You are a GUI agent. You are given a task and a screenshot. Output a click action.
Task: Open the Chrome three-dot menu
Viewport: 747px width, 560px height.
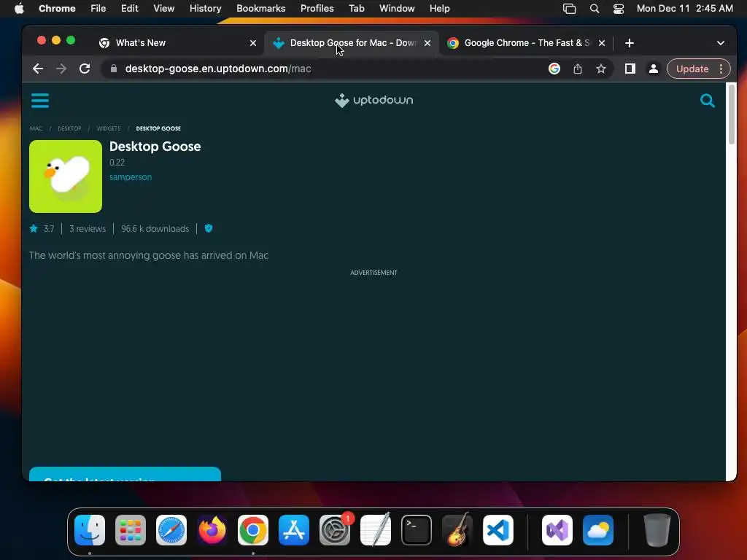click(x=721, y=69)
